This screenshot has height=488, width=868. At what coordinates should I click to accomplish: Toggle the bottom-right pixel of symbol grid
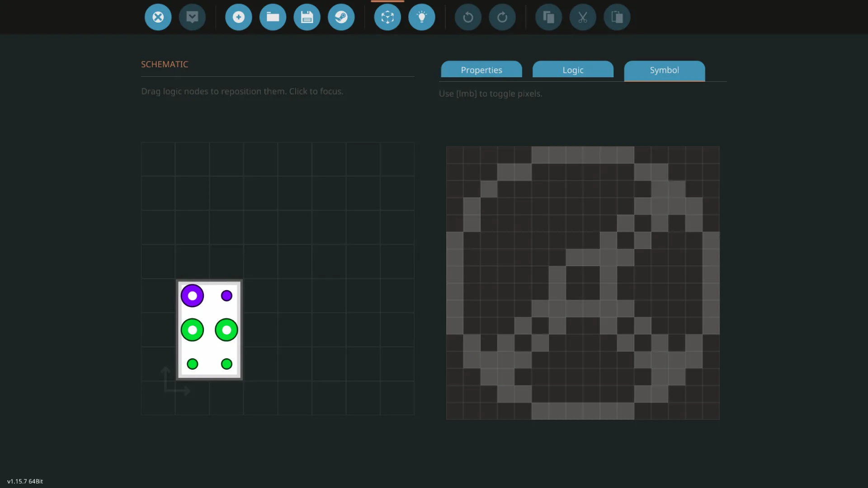(711, 411)
